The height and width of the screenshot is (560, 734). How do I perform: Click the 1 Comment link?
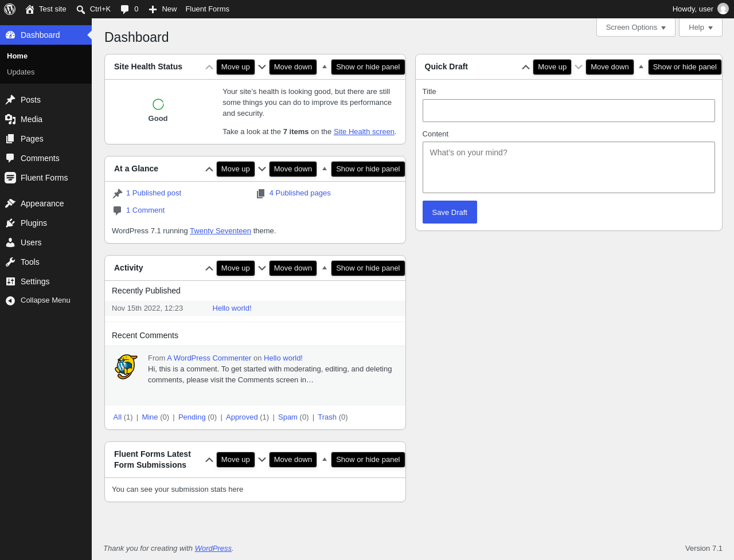145,210
